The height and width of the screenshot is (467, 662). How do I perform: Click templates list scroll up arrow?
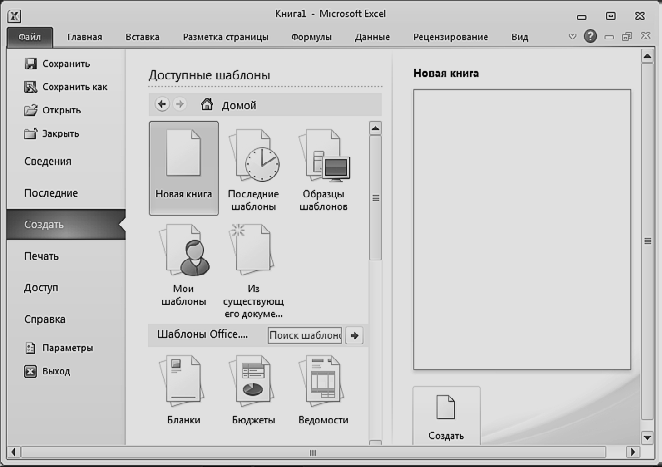(375, 128)
